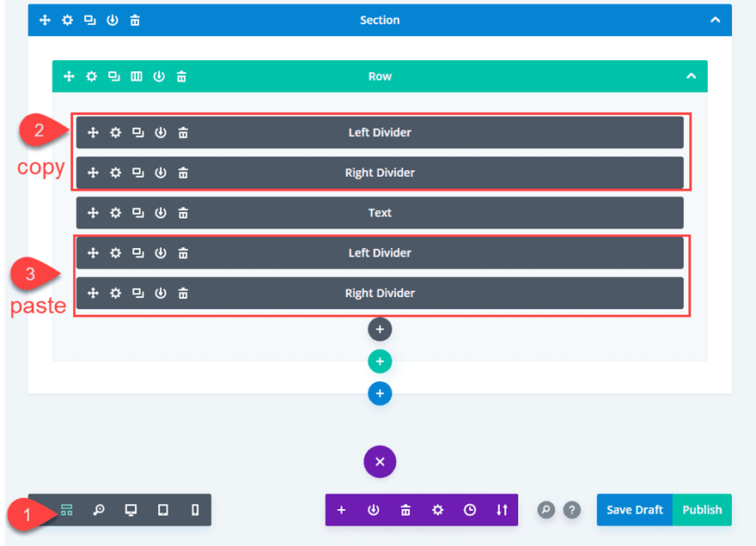Screen dimensions: 756x546
Task: Collapse the Section with chevron
Action: pos(715,21)
